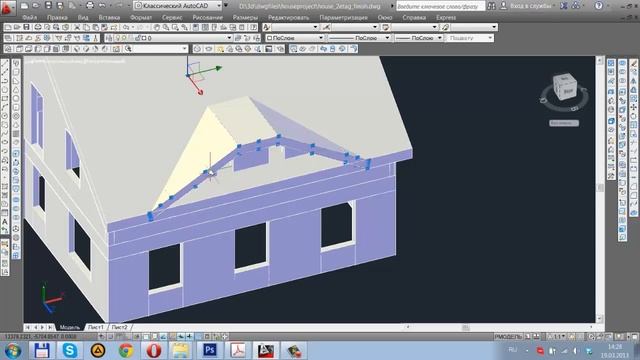Open Google Chrome from the taskbar
Image resolution: width=640 pixels, height=360 pixels.
[126, 350]
